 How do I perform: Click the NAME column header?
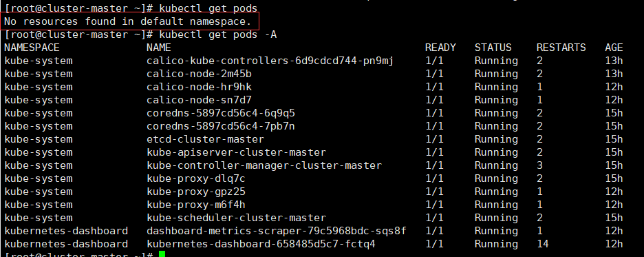pos(158,48)
